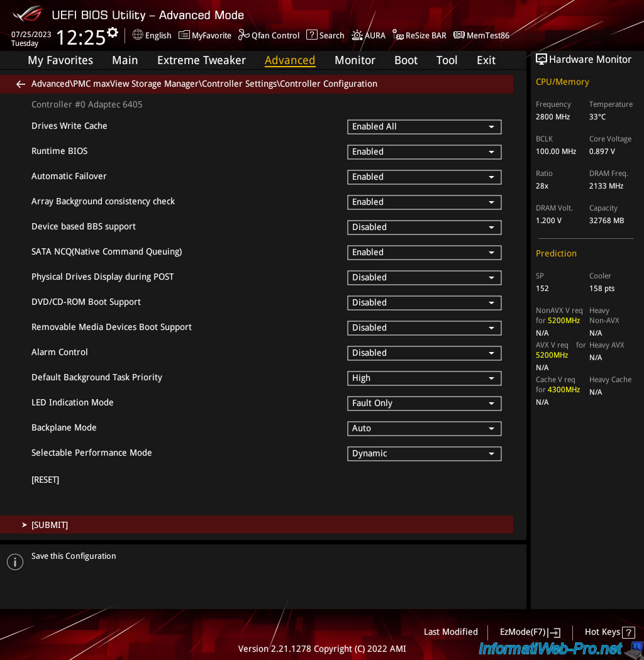Open Array Background consistency check dropdown

pyautogui.click(x=424, y=202)
